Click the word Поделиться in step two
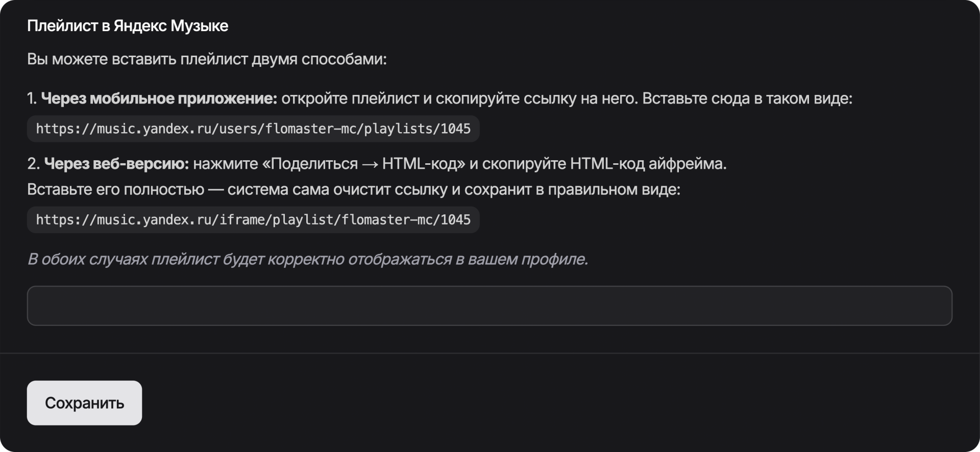This screenshot has height=452, width=980. coord(314,164)
